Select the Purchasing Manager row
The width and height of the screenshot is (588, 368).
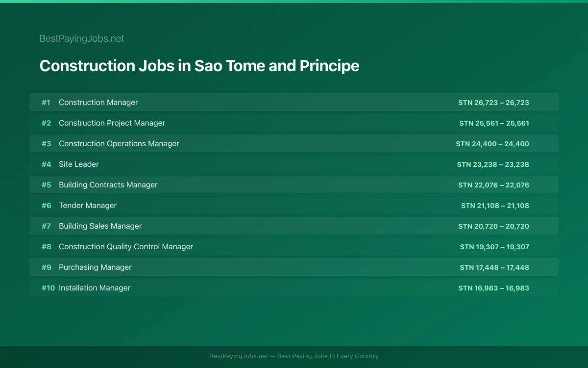point(294,267)
